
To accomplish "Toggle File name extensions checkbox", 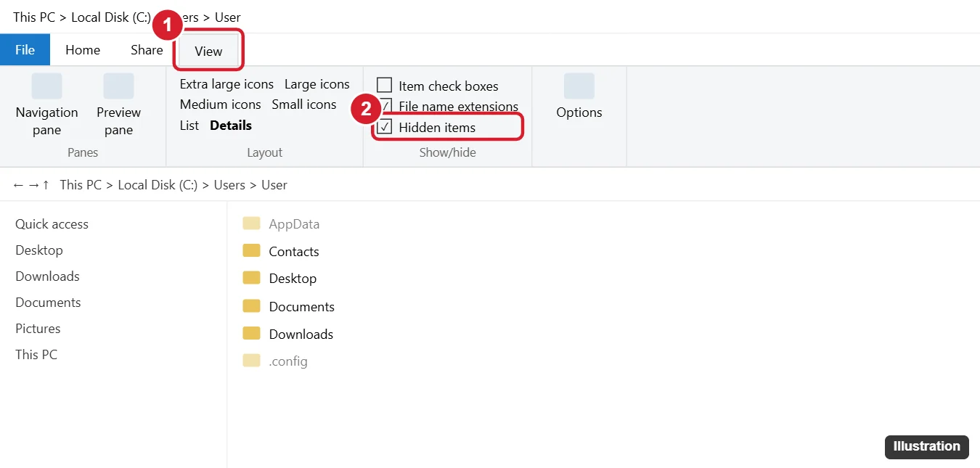I will tap(385, 106).
